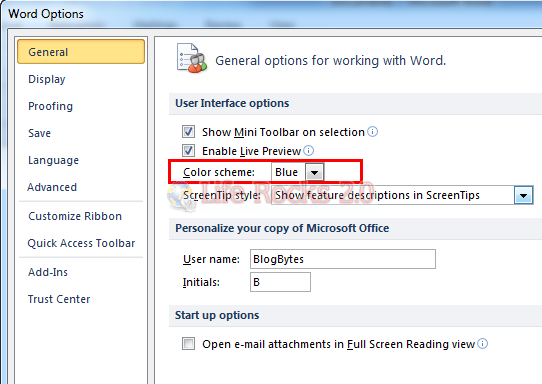Click the info icon next to Live Preview
This screenshot has width=542, height=384.
[x=308, y=151]
